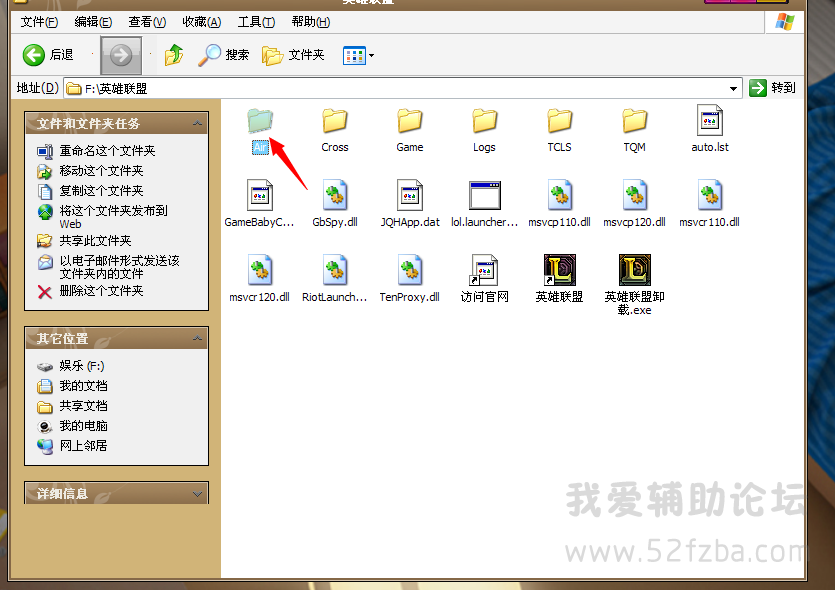Select the Cross folder
This screenshot has height=590, width=835.
[x=335, y=130]
